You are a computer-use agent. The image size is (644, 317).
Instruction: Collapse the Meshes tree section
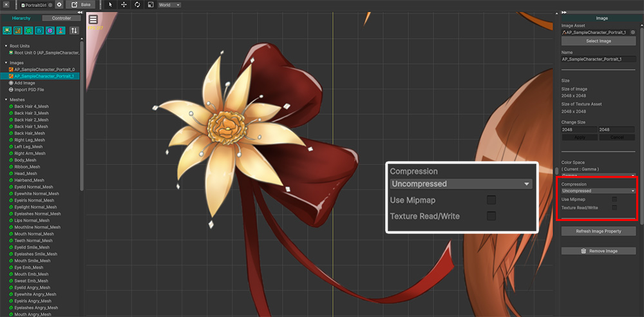point(6,99)
